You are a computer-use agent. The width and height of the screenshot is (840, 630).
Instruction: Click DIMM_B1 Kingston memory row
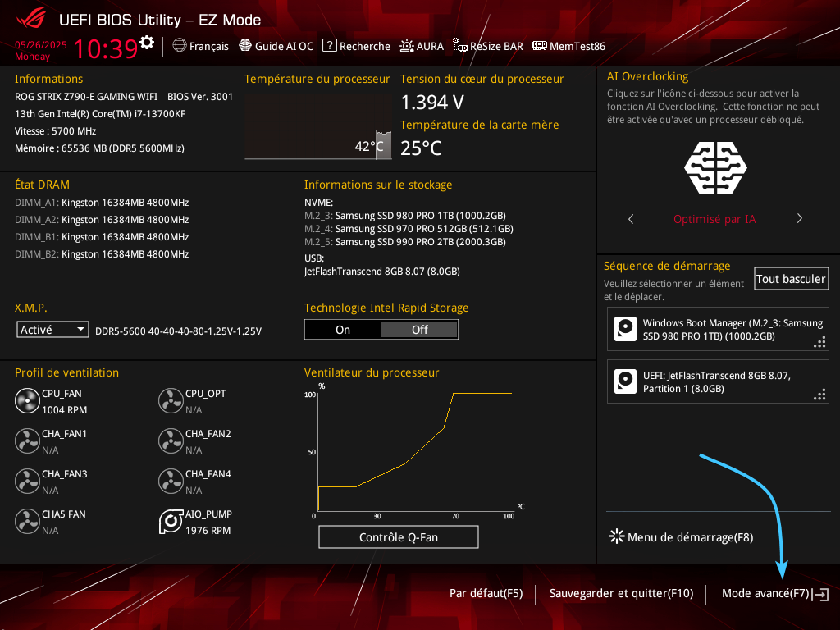click(x=102, y=237)
